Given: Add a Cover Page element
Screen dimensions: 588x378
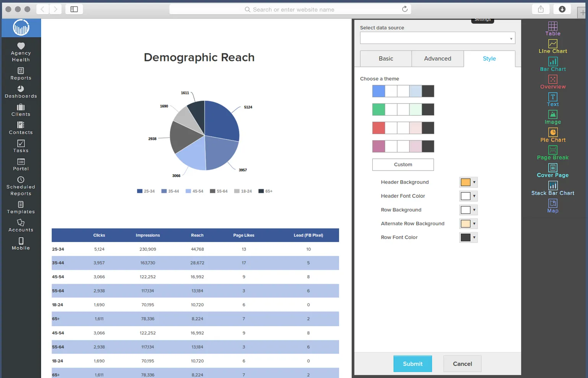Looking at the screenshot, I should 553,170.
